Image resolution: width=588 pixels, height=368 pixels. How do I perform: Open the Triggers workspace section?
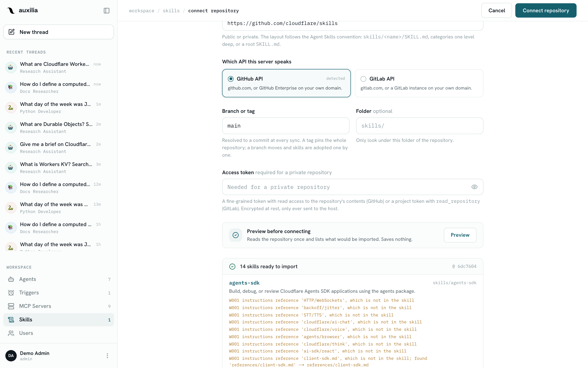tap(59, 293)
